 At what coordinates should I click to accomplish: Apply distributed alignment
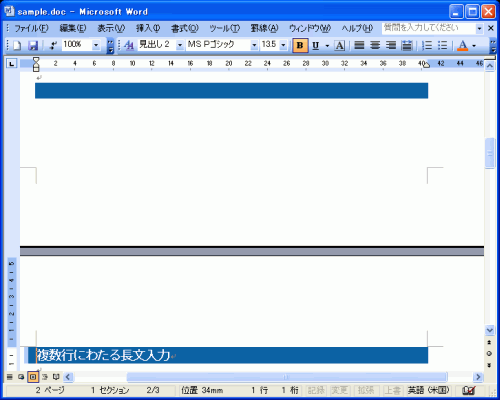pyautogui.click(x=407, y=45)
